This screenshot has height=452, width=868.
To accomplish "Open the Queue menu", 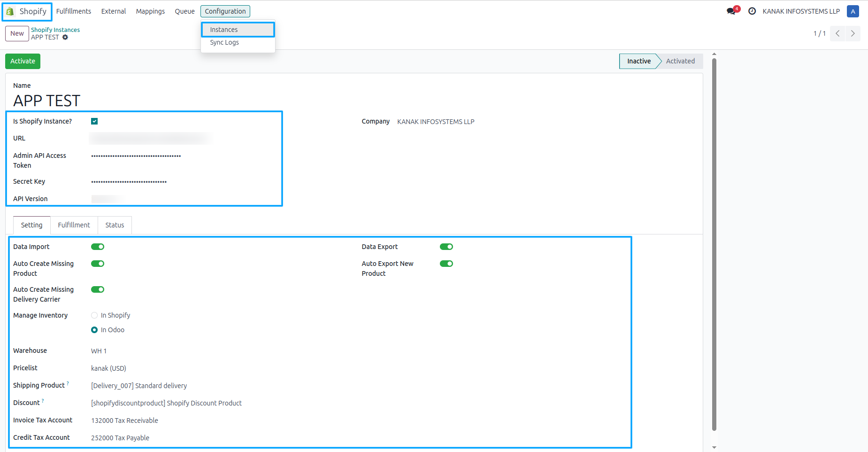I will tap(184, 11).
